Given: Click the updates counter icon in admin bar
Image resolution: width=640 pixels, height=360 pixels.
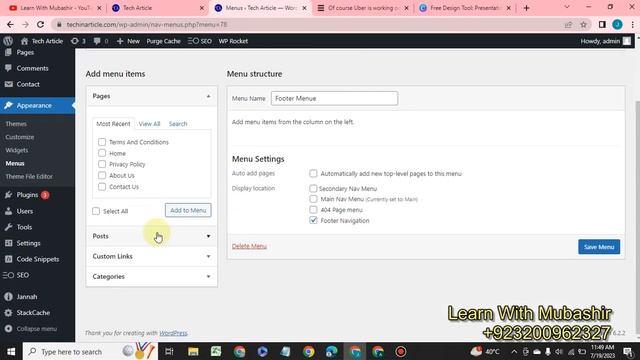Looking at the screenshot, I should (x=75, y=41).
